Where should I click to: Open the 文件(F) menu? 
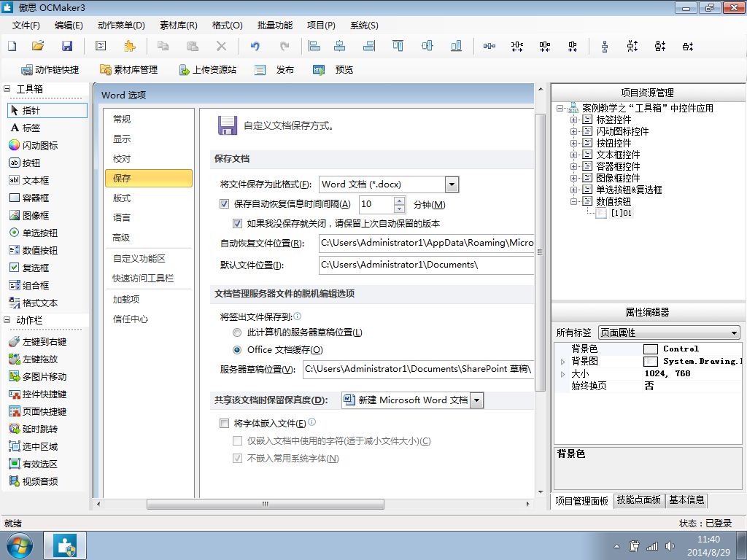tap(26, 26)
